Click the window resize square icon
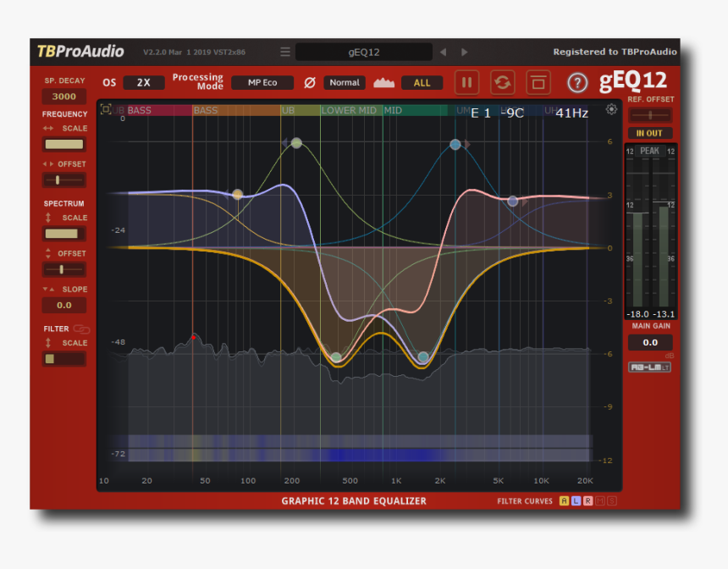This screenshot has height=569, width=728. click(x=538, y=83)
